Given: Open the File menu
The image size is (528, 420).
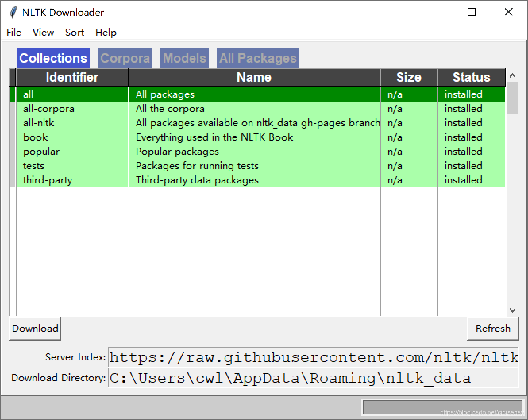Looking at the screenshot, I should click(x=14, y=32).
